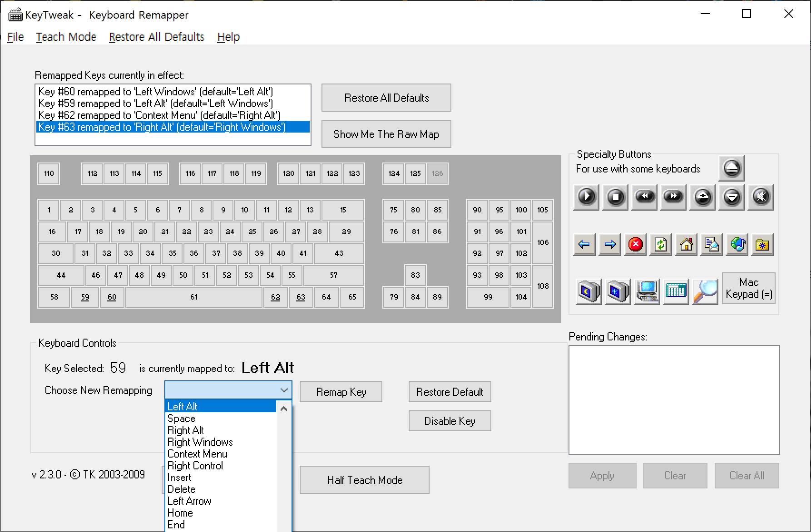
Task: Click the Remap Key button
Action: click(x=341, y=392)
